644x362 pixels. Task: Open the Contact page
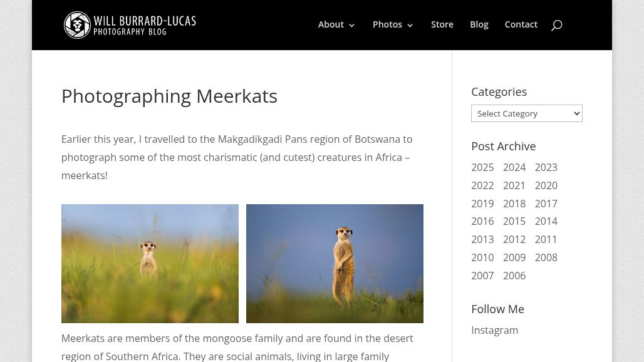pyautogui.click(x=521, y=24)
